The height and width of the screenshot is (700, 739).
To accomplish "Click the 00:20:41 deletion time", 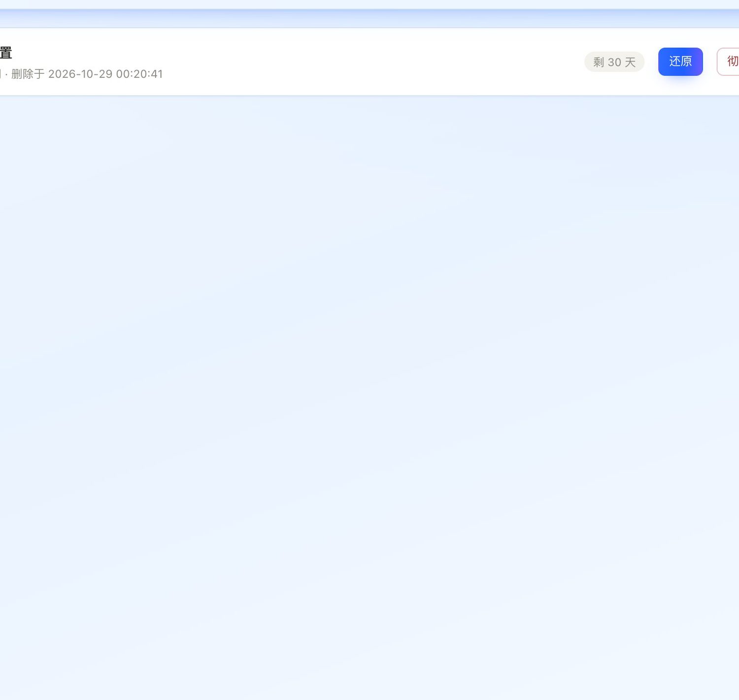I will [139, 74].
